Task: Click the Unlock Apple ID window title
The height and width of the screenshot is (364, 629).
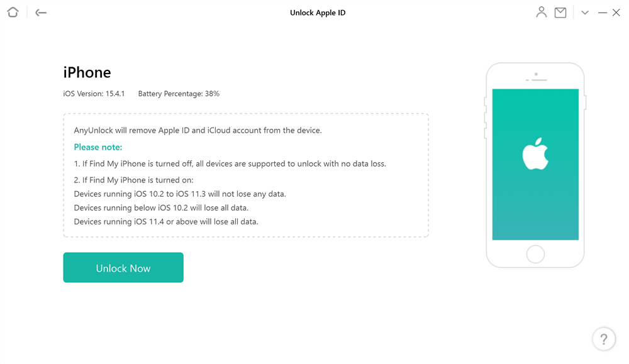Action: pyautogui.click(x=318, y=13)
